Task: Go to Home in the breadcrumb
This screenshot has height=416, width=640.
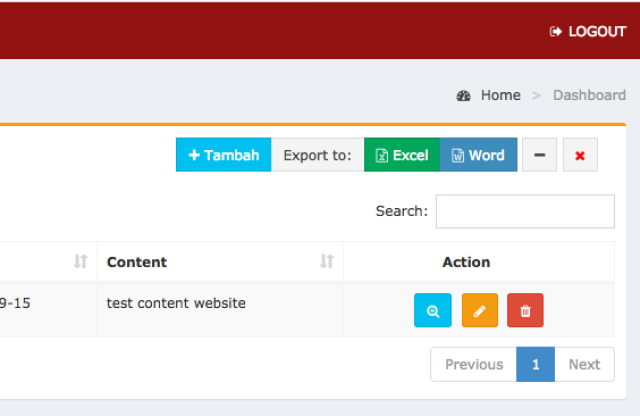Action: click(x=500, y=95)
